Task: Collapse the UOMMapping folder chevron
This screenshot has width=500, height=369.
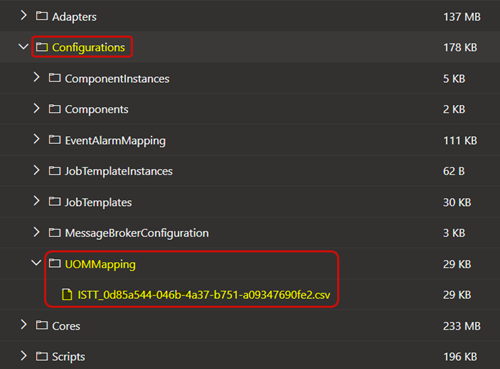Action: tap(36, 263)
